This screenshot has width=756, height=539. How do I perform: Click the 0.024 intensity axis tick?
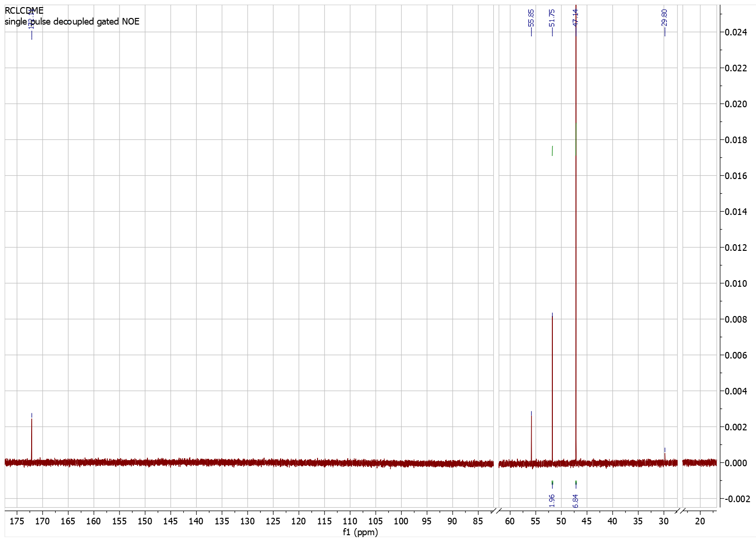coord(736,32)
